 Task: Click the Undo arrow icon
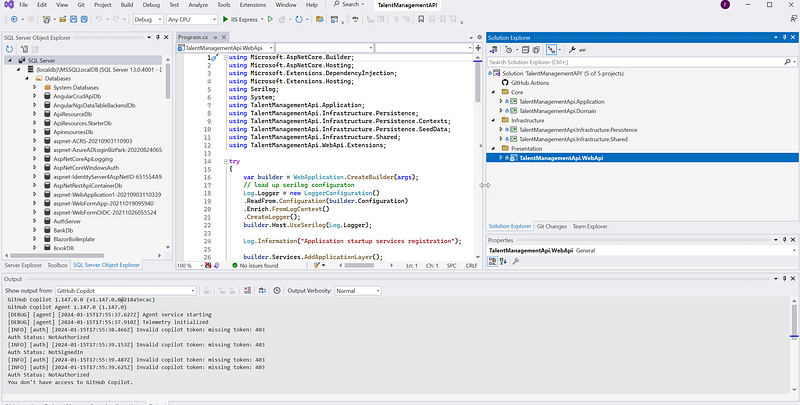point(99,19)
